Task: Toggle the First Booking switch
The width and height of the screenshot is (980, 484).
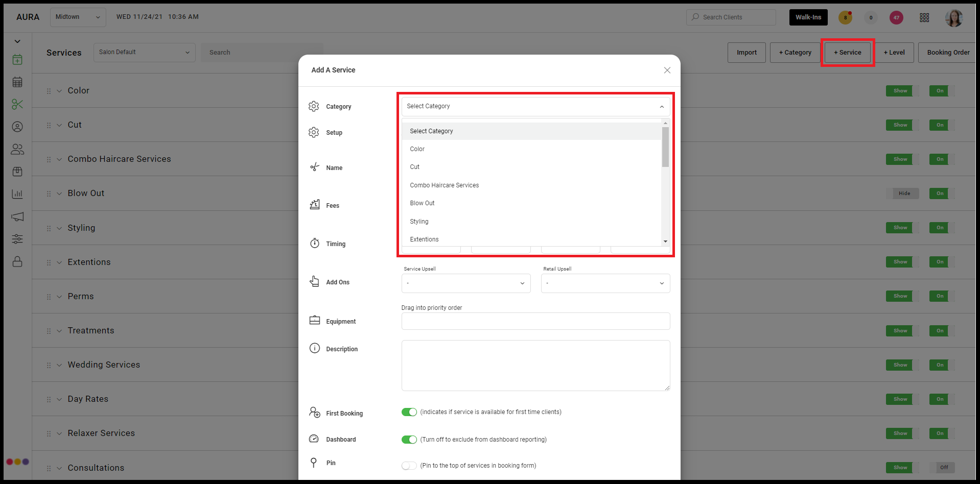Action: click(x=409, y=412)
